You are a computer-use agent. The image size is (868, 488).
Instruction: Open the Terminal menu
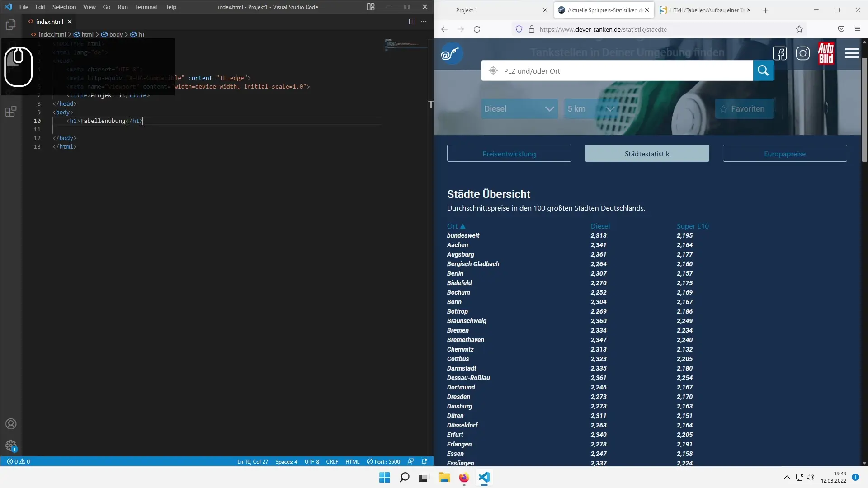tap(146, 7)
